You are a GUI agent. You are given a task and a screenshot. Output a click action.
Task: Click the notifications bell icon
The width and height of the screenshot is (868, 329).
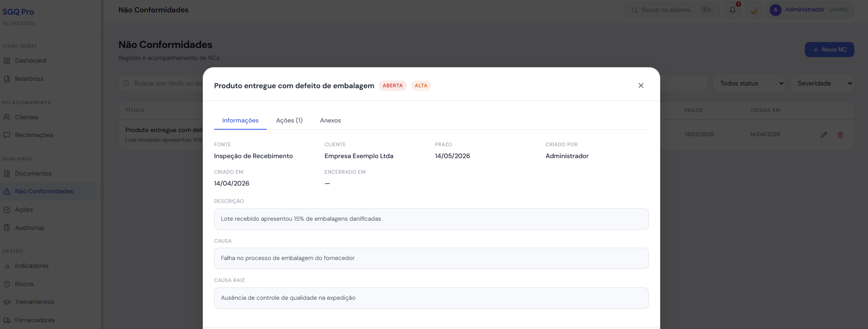tap(732, 10)
